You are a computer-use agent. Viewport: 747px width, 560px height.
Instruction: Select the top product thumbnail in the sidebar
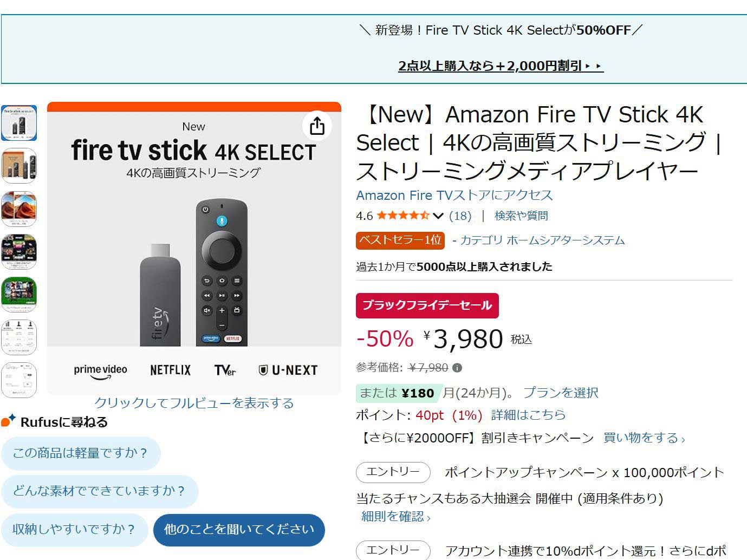[20, 123]
